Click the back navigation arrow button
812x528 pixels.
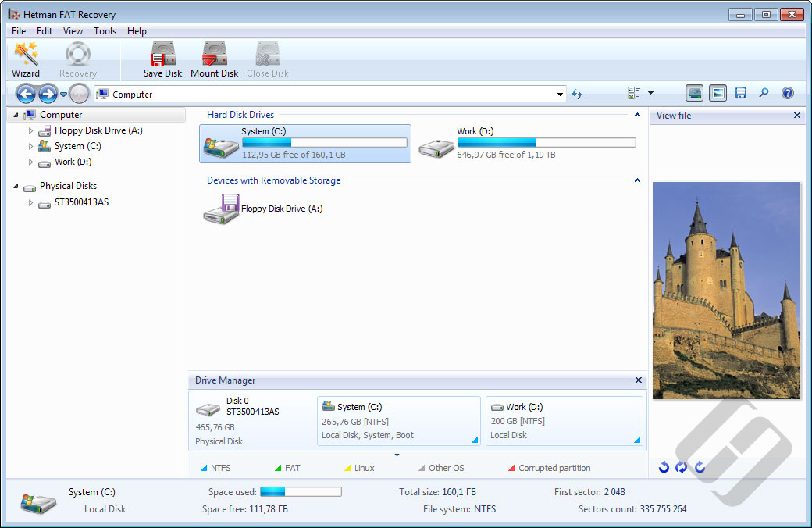[x=26, y=93]
